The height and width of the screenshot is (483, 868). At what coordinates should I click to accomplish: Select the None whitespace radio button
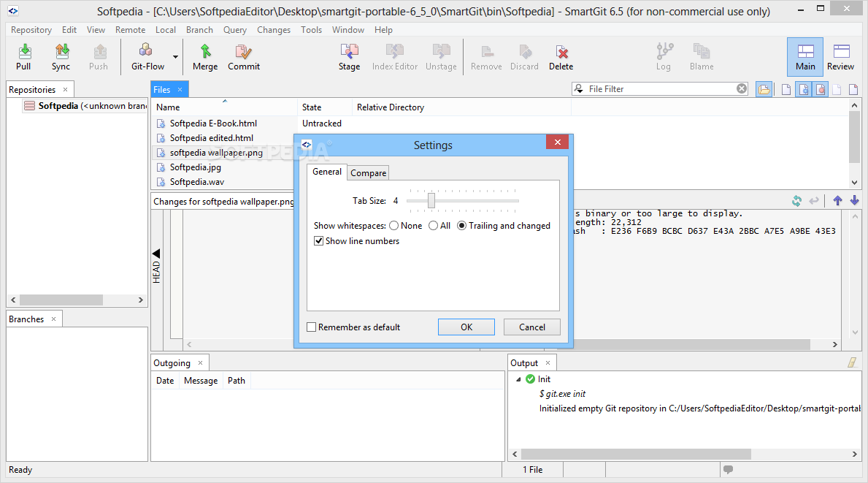tap(393, 226)
